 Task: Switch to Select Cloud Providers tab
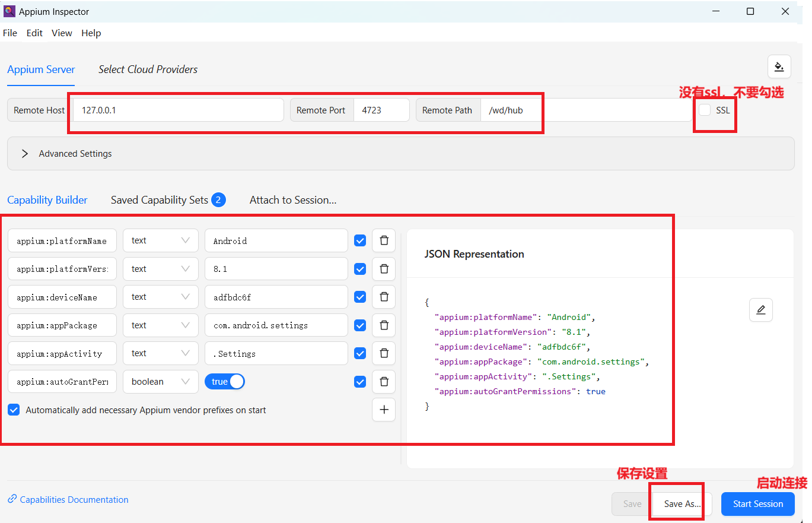tap(148, 69)
